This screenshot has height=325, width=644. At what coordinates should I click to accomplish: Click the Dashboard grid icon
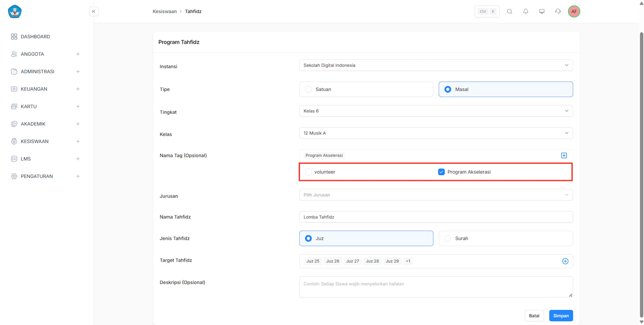[x=14, y=37]
